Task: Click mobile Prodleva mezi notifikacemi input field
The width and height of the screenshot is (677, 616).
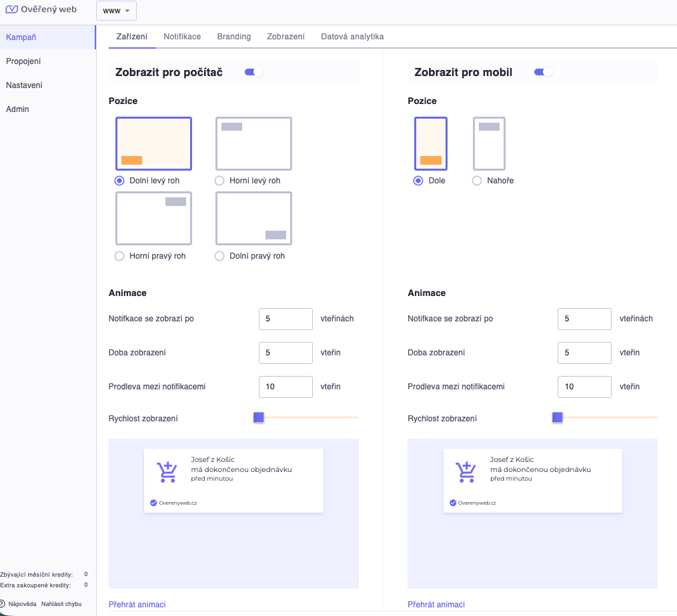Action: point(584,387)
